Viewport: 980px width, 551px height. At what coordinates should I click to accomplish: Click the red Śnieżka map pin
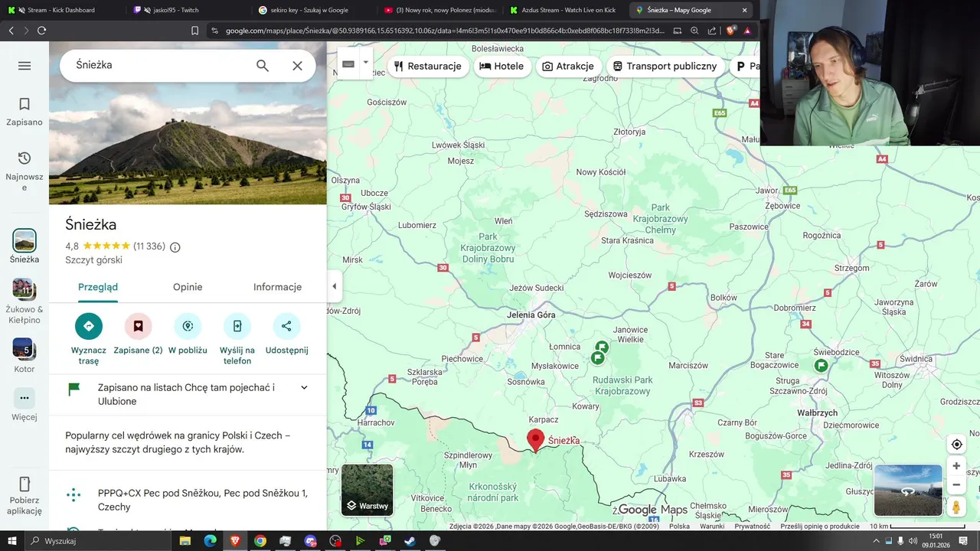[x=535, y=440]
